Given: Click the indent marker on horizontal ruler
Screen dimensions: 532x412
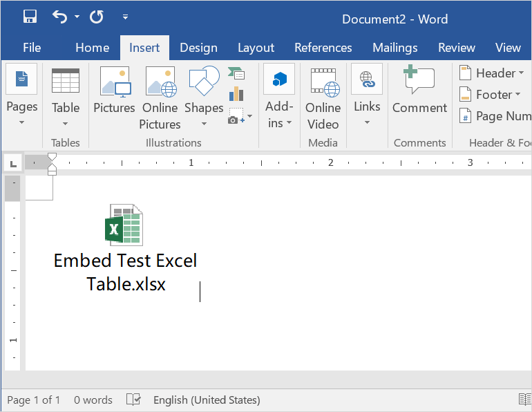Looking at the screenshot, I should pyautogui.click(x=52, y=164).
